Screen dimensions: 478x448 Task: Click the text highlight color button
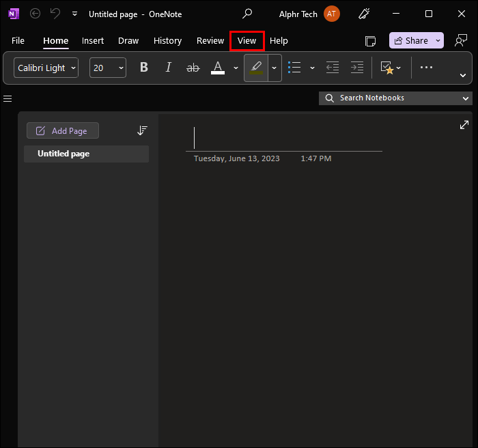256,67
